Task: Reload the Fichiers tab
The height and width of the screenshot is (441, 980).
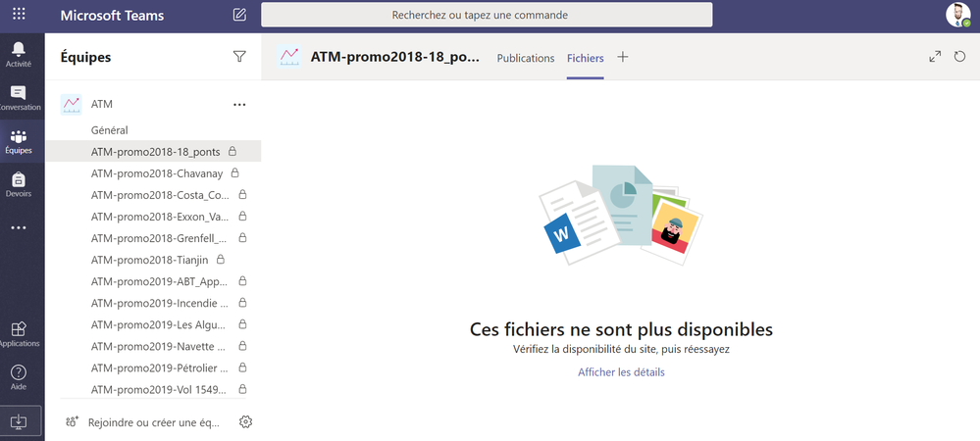Action: [960, 57]
